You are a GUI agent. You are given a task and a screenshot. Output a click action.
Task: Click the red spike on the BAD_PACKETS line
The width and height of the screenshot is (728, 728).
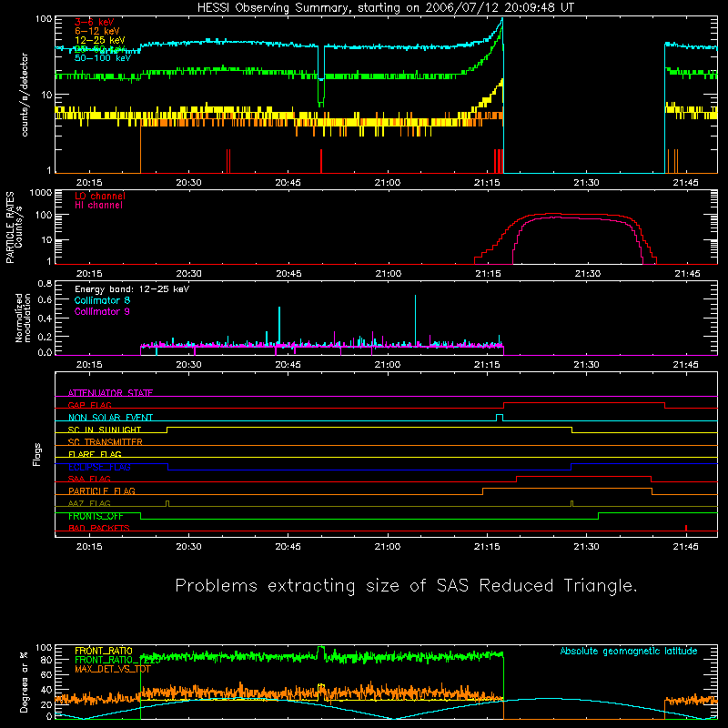coord(686,528)
